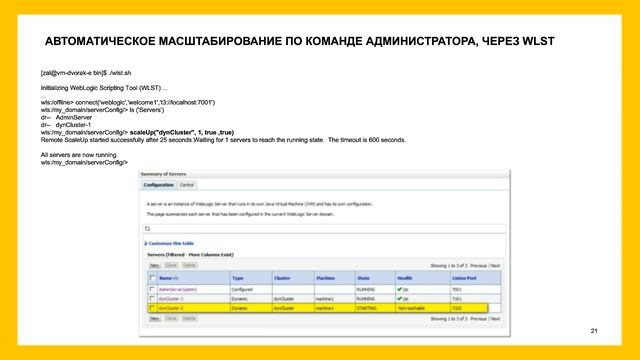
Task: Open the Configuration tab
Action: 158,185
